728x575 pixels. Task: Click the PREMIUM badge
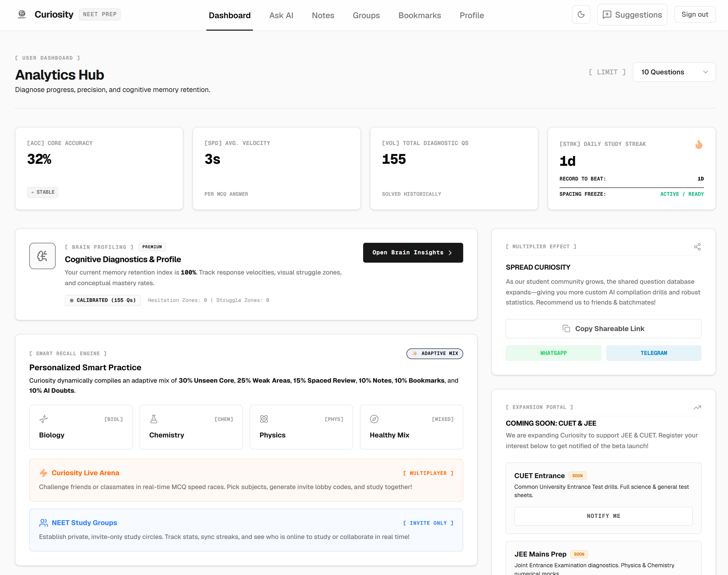point(152,247)
